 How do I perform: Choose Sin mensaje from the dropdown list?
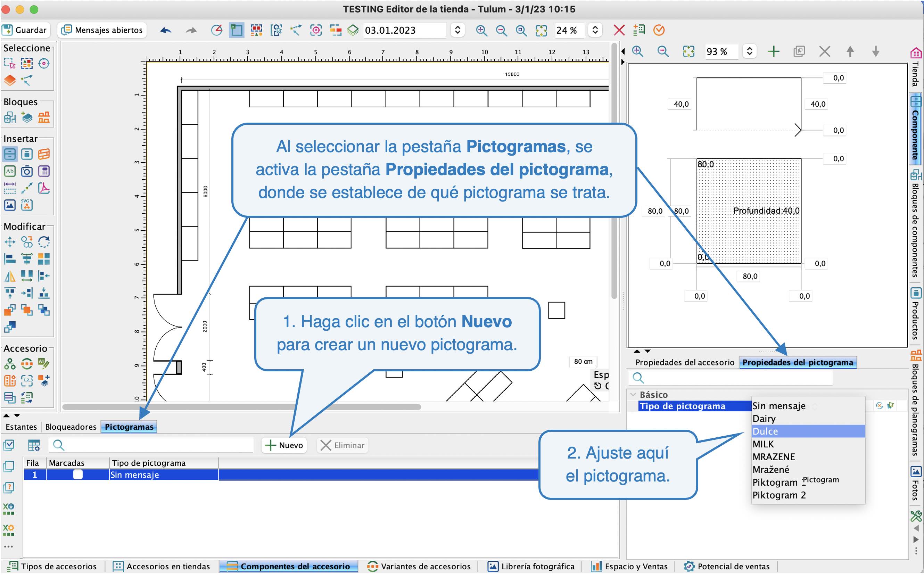coord(808,406)
